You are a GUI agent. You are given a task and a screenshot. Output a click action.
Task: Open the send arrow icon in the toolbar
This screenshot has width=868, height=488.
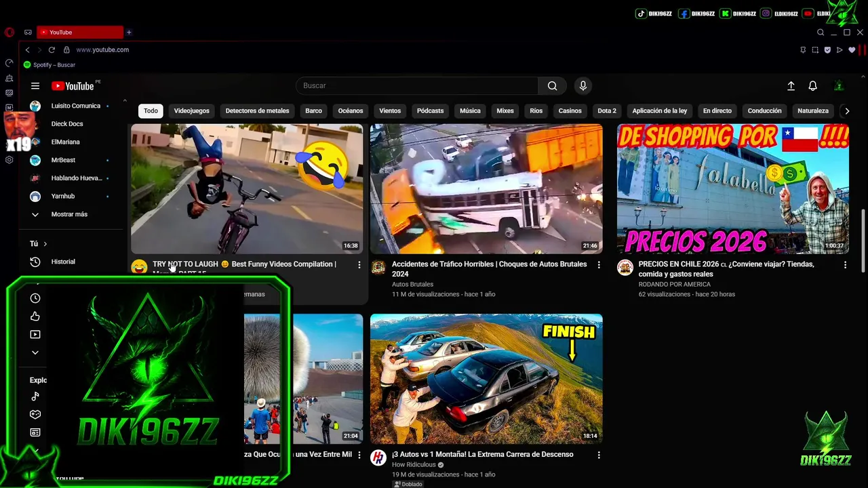pos(840,49)
